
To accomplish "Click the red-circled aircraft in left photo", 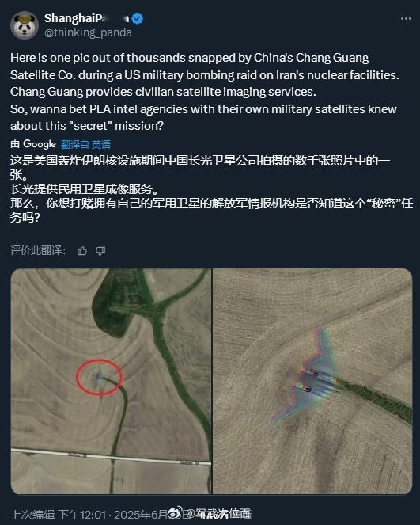I will point(99,378).
